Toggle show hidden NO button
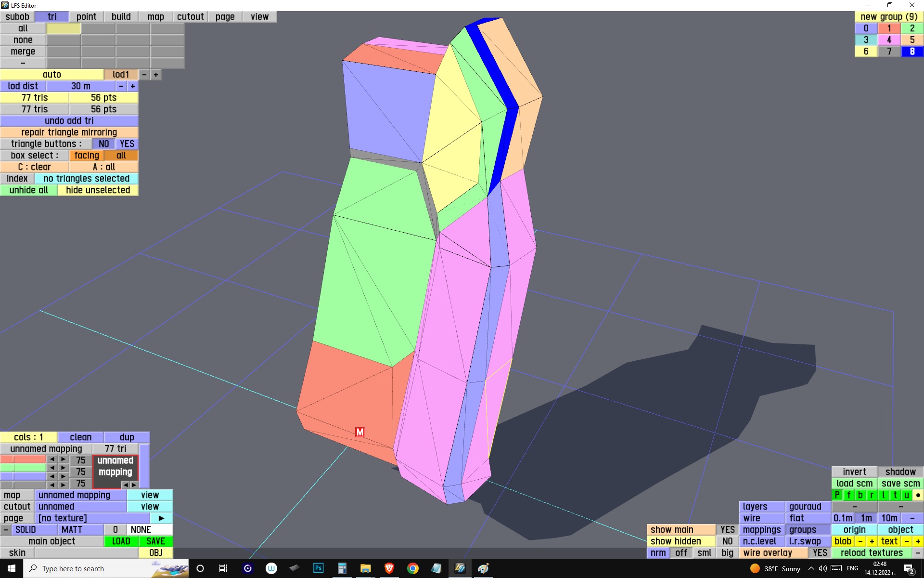The width and height of the screenshot is (924, 578). [727, 541]
